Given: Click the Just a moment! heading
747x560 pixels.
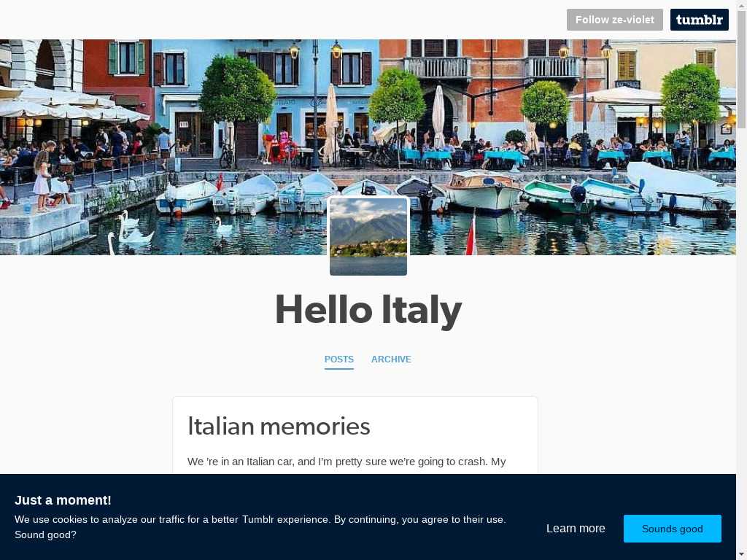Looking at the screenshot, I should pos(63,500).
